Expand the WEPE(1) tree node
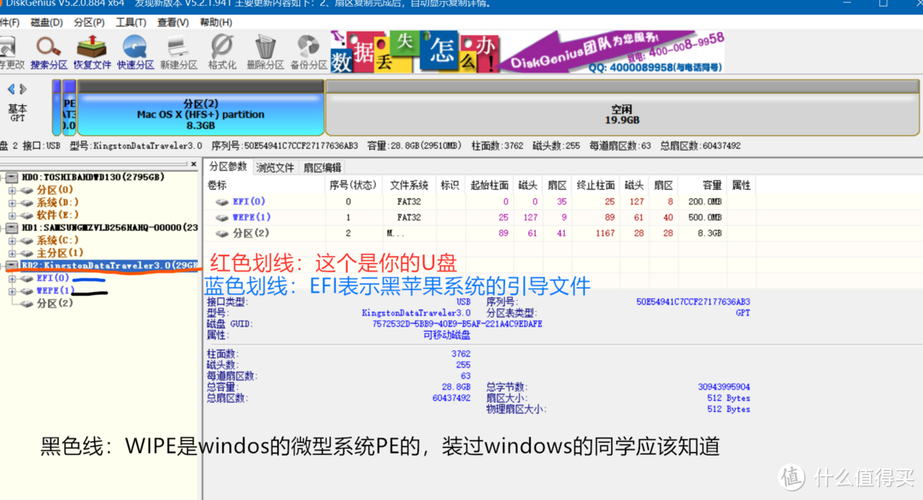The width and height of the screenshot is (923, 500). [x=12, y=291]
